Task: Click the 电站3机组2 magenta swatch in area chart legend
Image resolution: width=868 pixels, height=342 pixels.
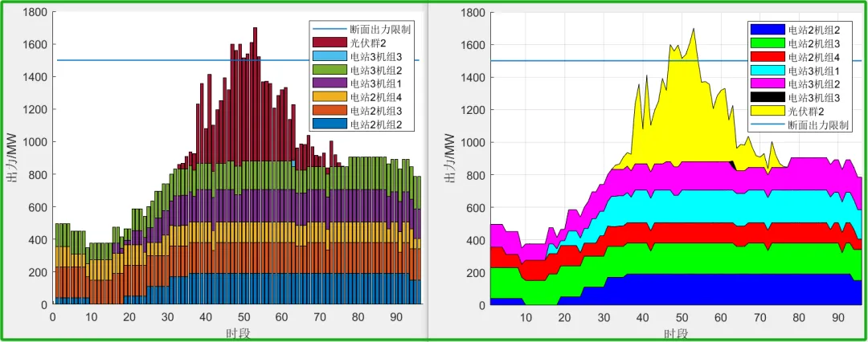Action: click(768, 83)
